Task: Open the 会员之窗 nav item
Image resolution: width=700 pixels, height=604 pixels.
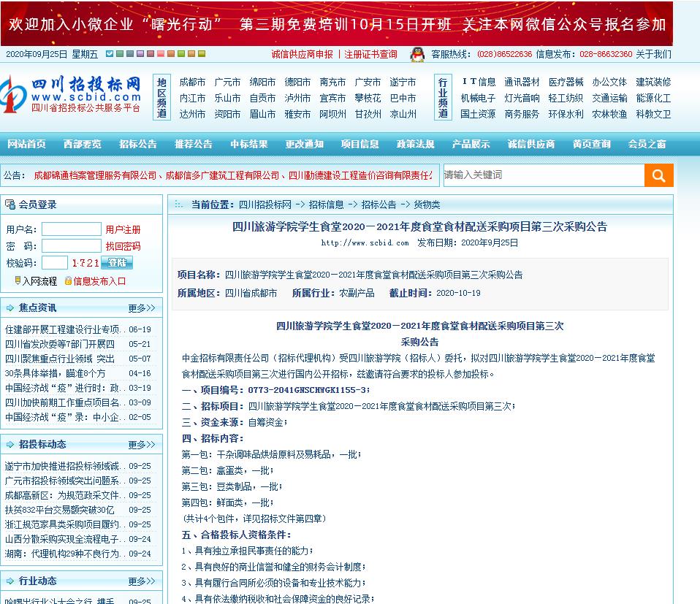Action: [647, 144]
